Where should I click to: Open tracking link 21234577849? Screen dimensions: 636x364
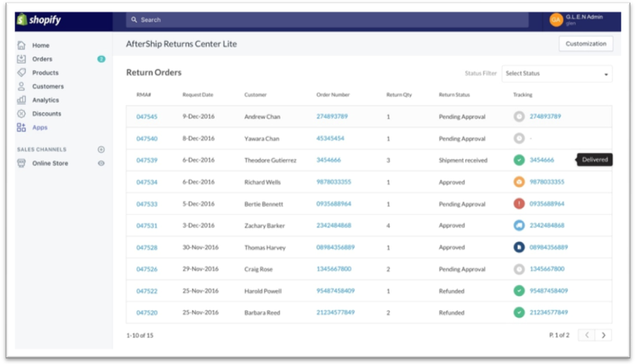(549, 312)
